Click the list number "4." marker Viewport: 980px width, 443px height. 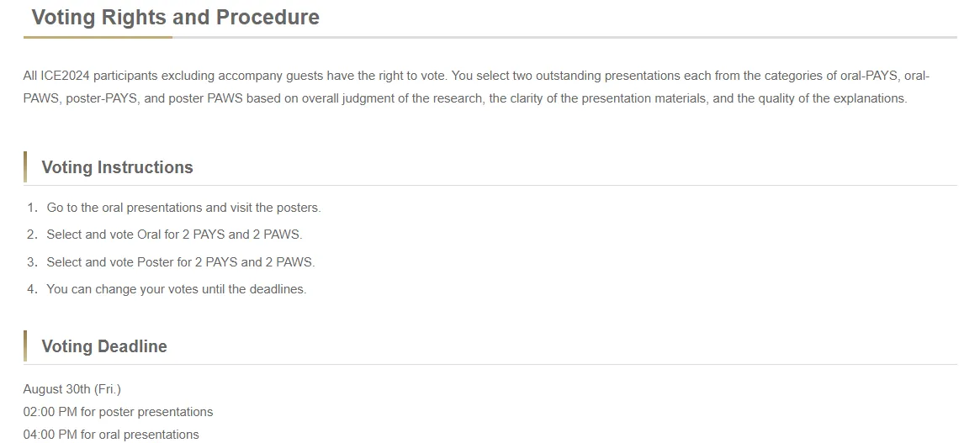(32, 289)
